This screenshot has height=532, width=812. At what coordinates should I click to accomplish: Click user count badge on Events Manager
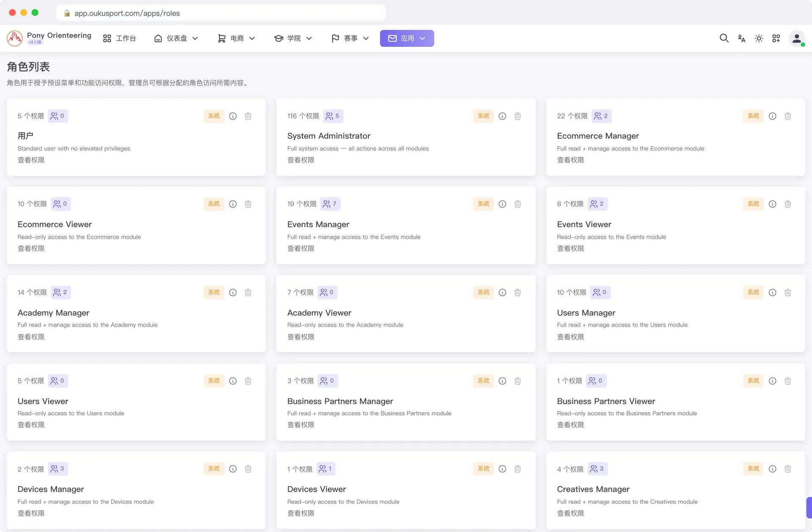[x=330, y=204]
